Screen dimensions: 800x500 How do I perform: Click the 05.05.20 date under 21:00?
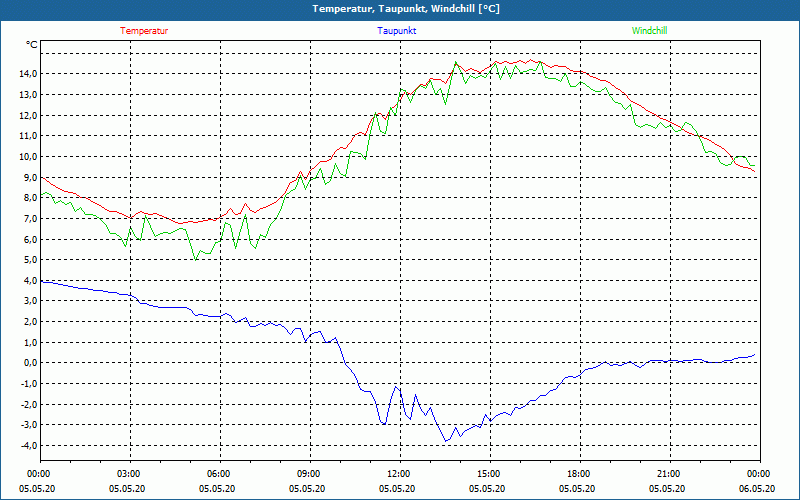click(667, 488)
